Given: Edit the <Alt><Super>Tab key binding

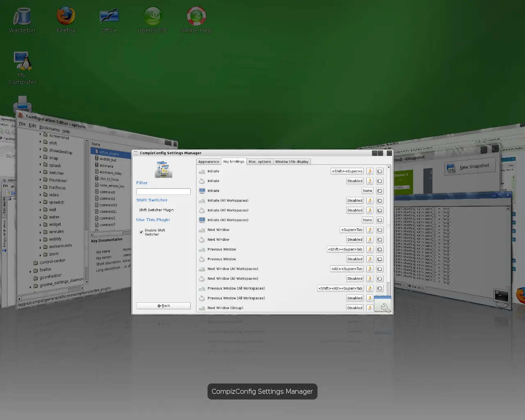Looking at the screenshot, I should tap(347, 269).
